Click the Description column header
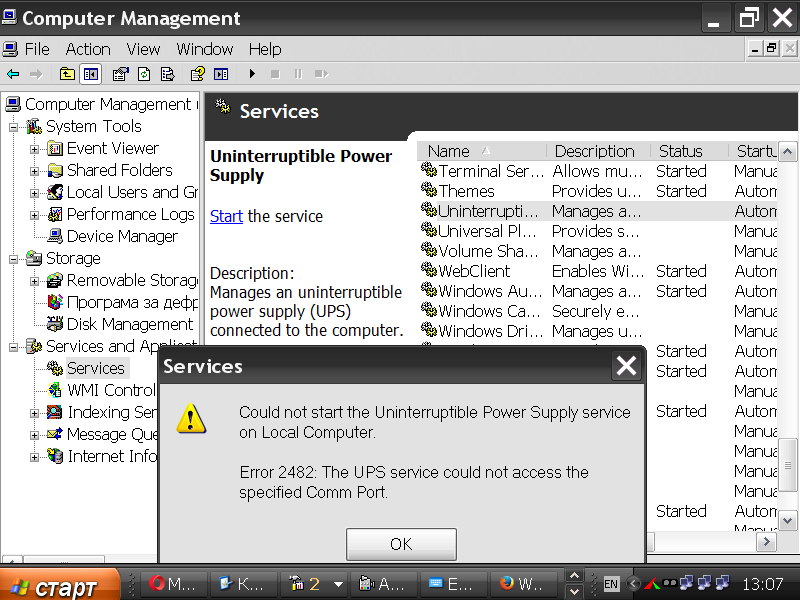Screen dimensions: 800x600 click(598, 151)
